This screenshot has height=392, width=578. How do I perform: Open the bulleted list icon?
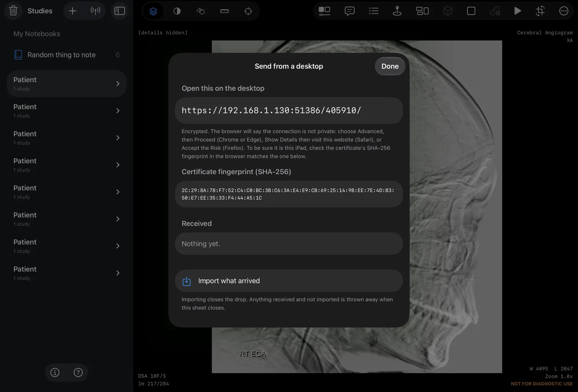tap(374, 11)
